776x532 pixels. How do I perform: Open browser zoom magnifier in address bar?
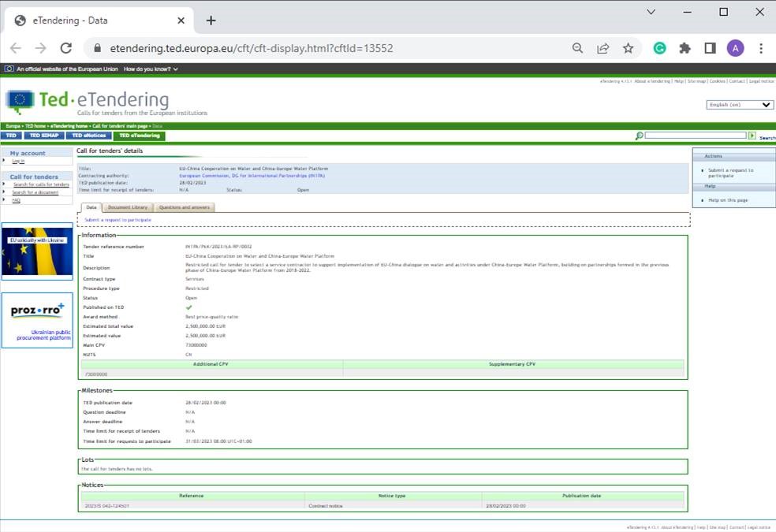coord(577,48)
